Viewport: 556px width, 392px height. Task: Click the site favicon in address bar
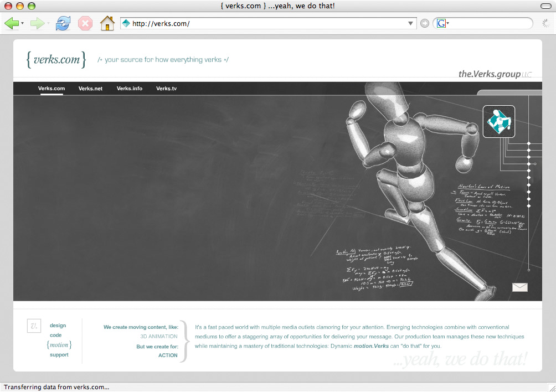[x=126, y=23]
